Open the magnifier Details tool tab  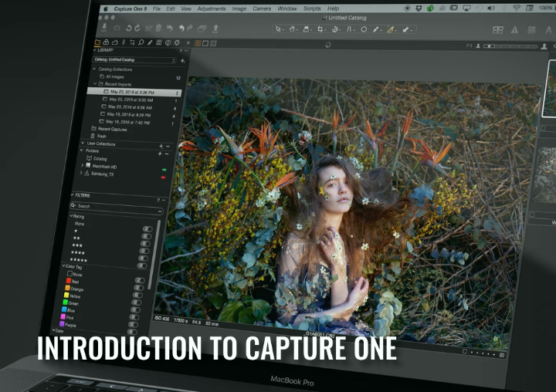pyautogui.click(x=141, y=42)
